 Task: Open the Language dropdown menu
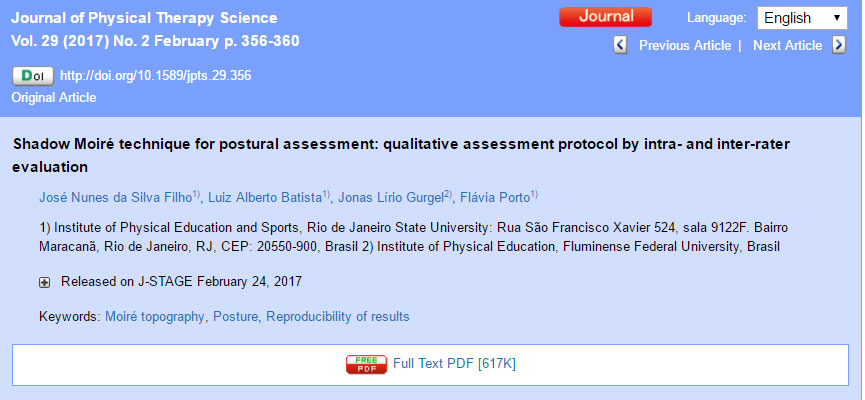click(x=801, y=18)
